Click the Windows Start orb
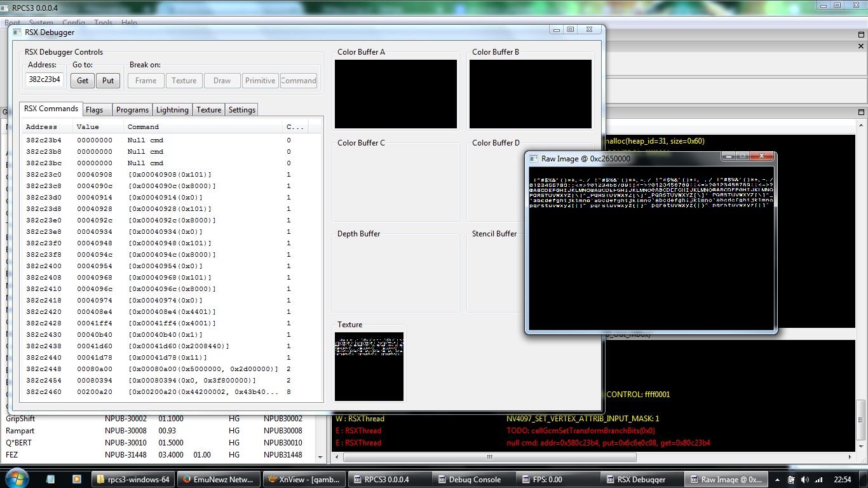This screenshot has height=488, width=868. pos(17,478)
